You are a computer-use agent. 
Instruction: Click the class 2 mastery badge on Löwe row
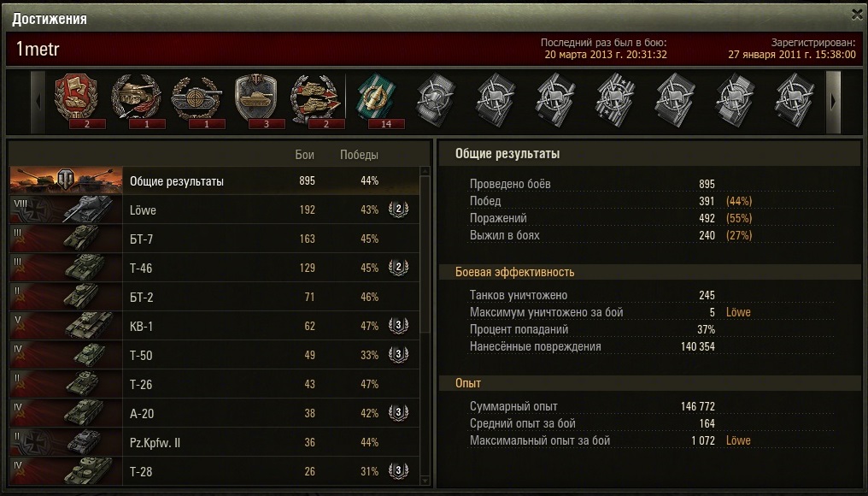coord(399,210)
